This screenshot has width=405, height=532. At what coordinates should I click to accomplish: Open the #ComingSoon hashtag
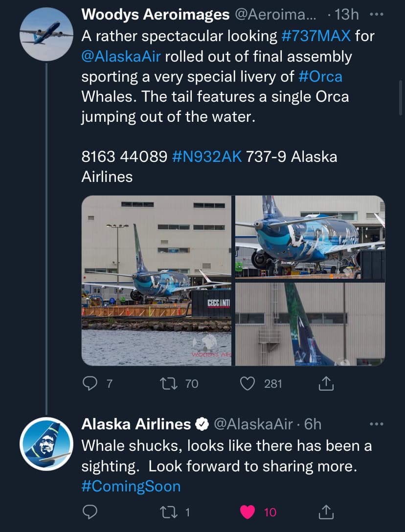[x=131, y=487]
